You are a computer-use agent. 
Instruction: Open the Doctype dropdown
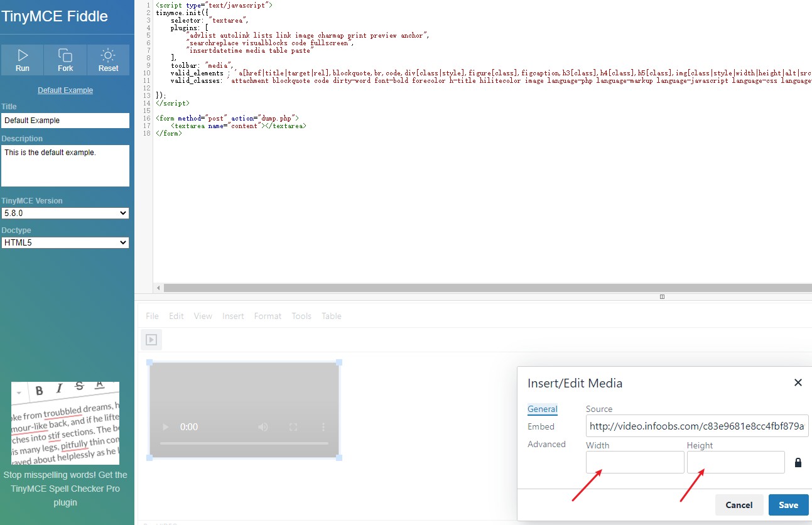point(65,242)
